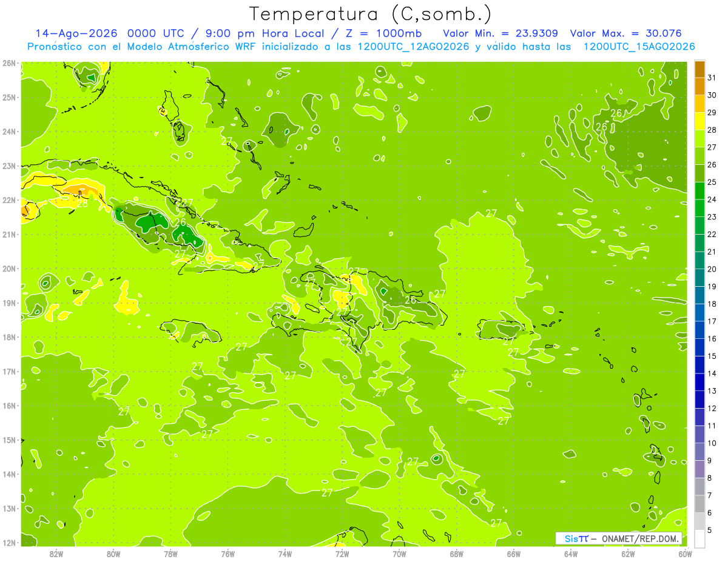Click the 76W longitude axis label
This screenshot has height=562, width=728.
[228, 554]
